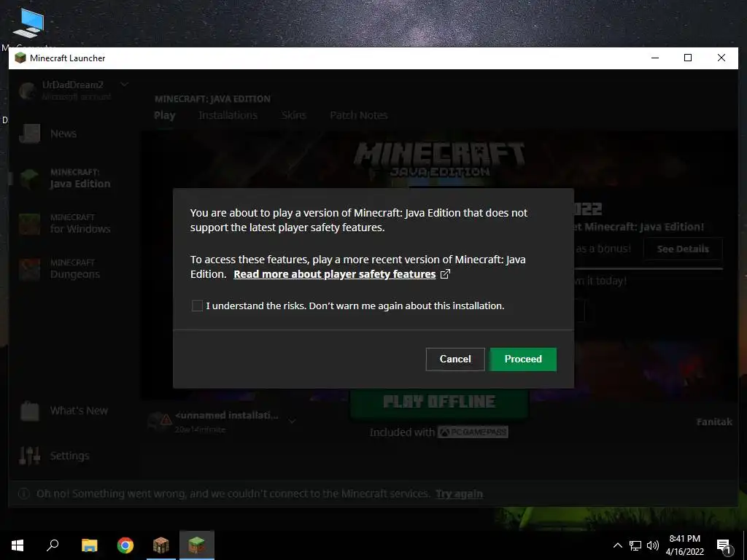
Task: Open Google Chrome from taskbar
Action: tap(125, 545)
